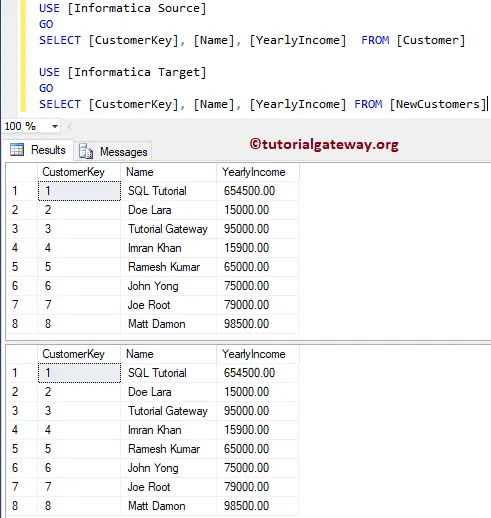Viewport: 491px width, 518px height.
Task: Click Imran Khan cell in first grid
Action: coord(168,248)
